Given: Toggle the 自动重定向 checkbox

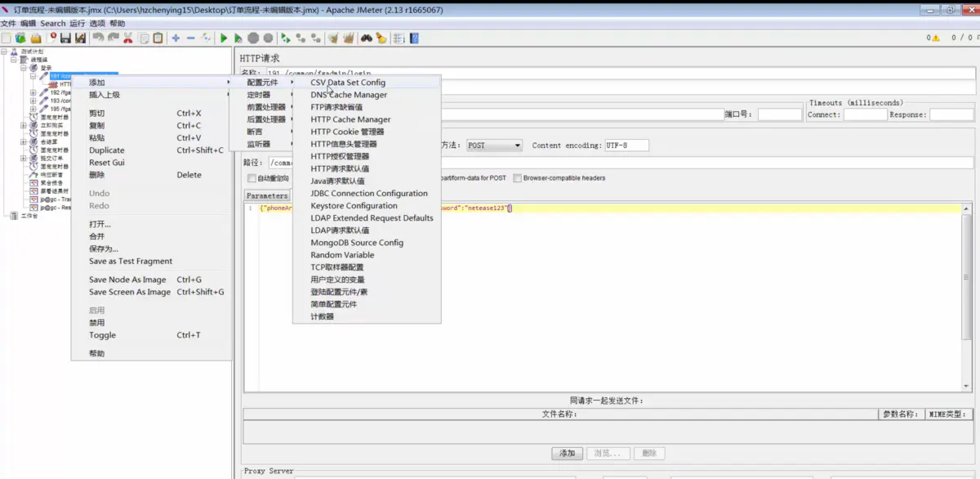Looking at the screenshot, I should (252, 178).
